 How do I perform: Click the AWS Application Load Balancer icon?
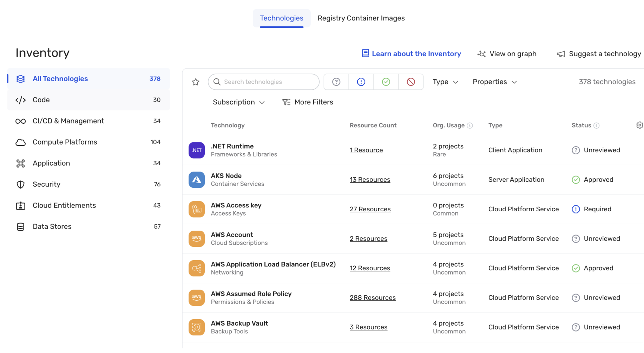(x=197, y=268)
